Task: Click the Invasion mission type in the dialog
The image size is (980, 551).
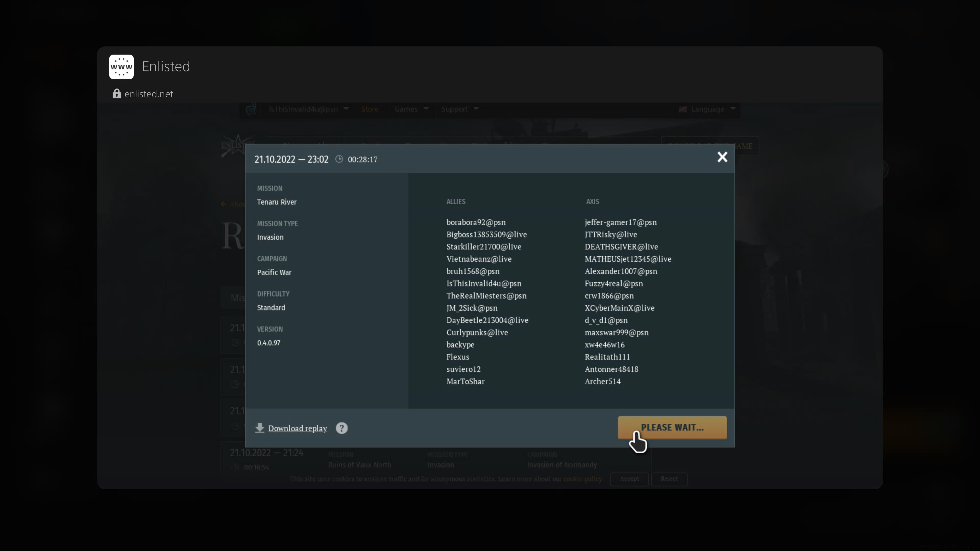Action: click(270, 237)
